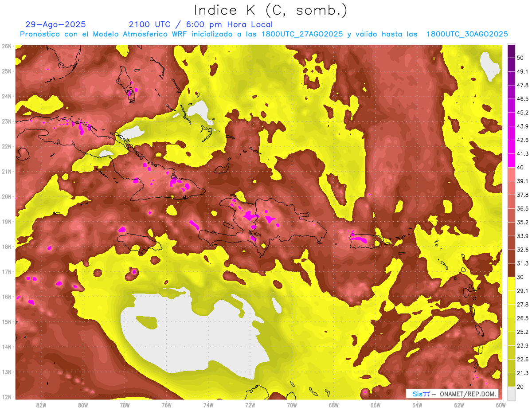532x411 pixels.
Task: Pick the dark purple color bar segment above 50
Action: 511,51
